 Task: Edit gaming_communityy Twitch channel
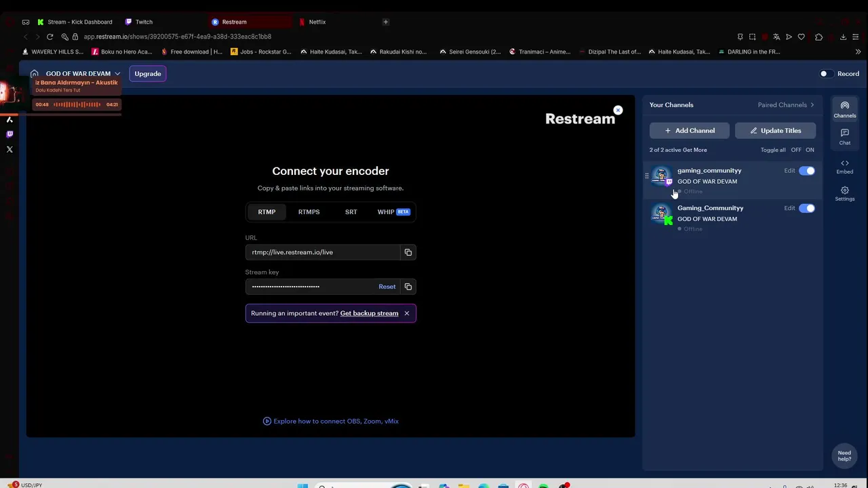789,171
